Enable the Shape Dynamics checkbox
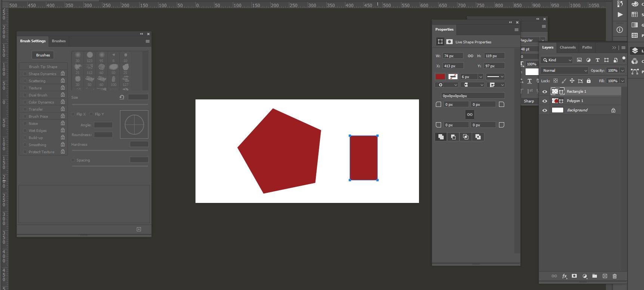The width and height of the screenshot is (644, 290). coord(25,74)
